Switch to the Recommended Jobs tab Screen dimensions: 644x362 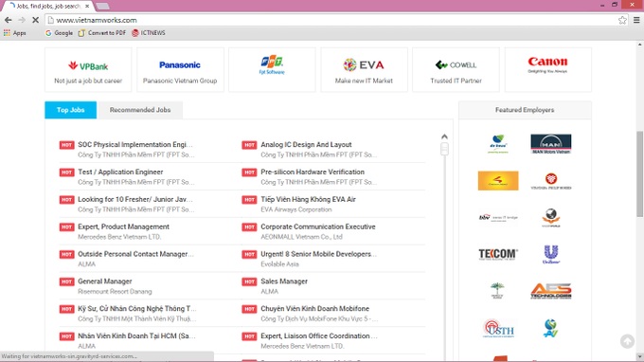point(140,110)
